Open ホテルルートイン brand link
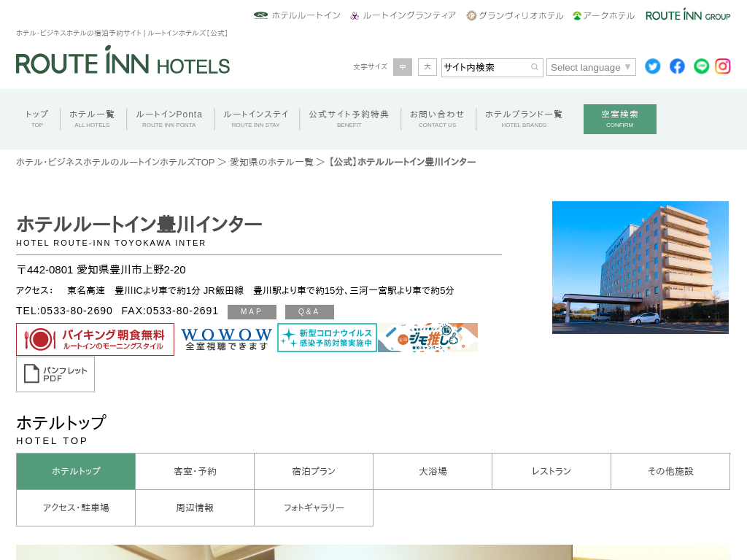The image size is (747, 560). tap(297, 15)
